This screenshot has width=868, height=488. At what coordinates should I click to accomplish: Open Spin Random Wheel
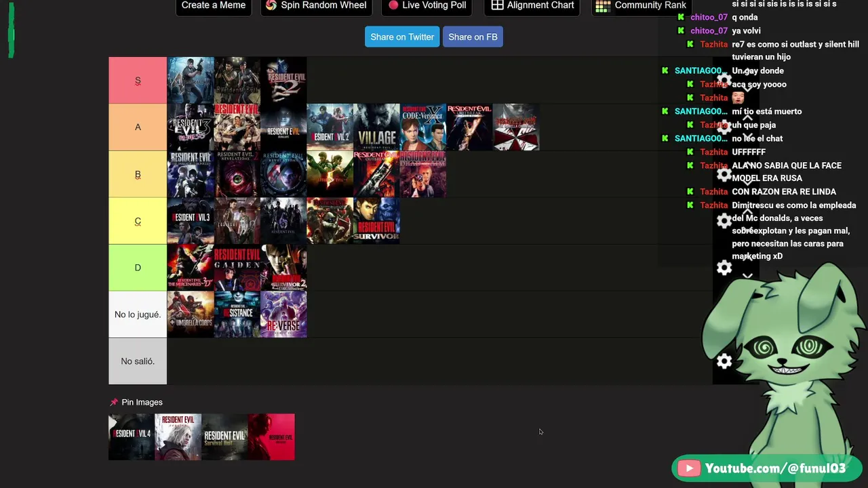pos(316,5)
